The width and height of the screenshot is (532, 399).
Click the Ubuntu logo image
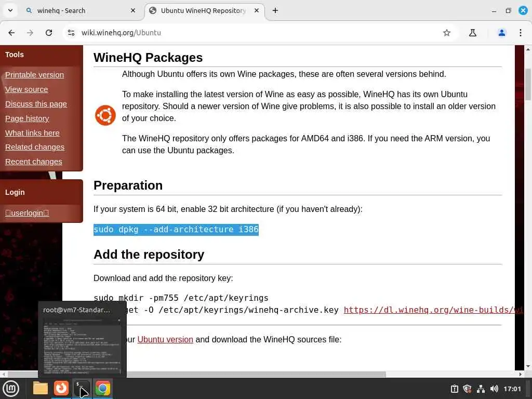pos(105,115)
